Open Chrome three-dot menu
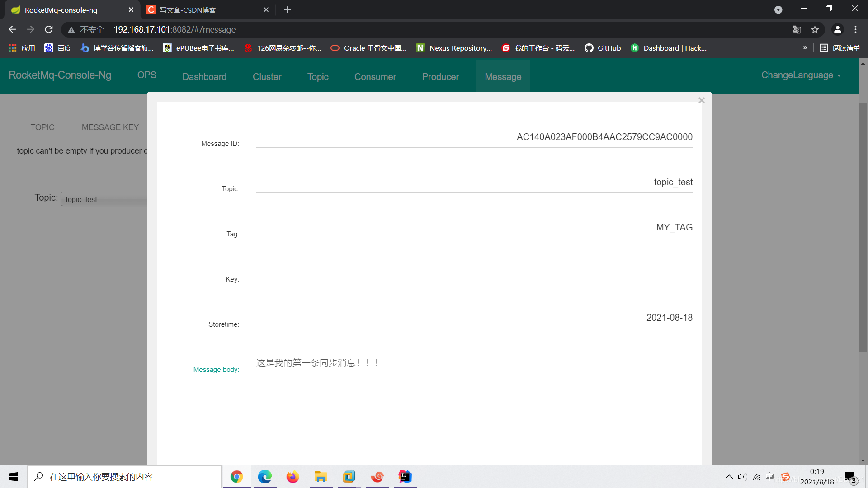 (x=855, y=29)
